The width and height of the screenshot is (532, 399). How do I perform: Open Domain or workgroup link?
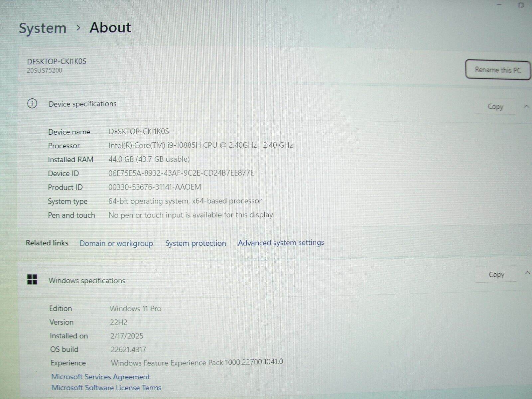click(x=116, y=243)
